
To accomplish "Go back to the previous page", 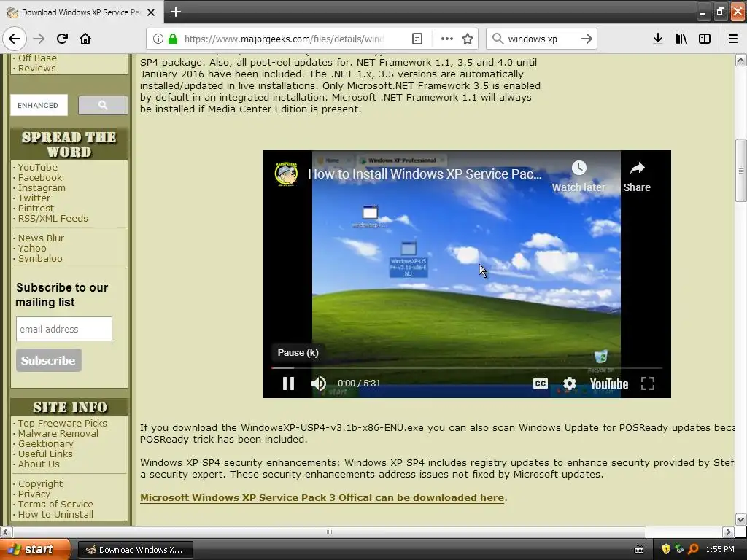I will tap(15, 39).
